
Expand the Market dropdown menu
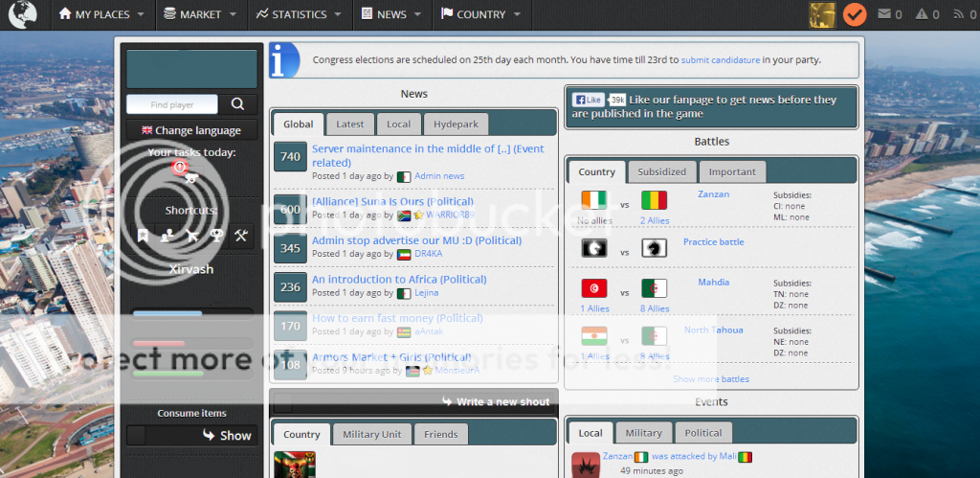point(199,14)
